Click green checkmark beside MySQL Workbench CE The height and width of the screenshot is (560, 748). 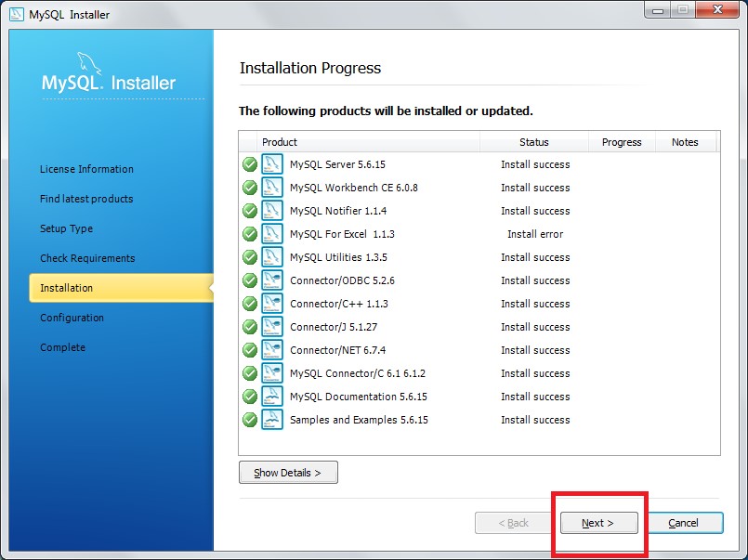click(x=250, y=188)
